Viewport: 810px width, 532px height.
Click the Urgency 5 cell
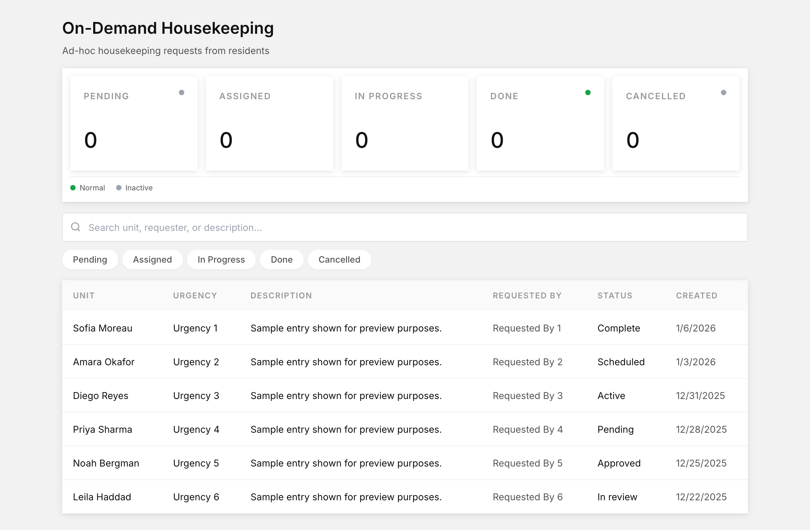[x=196, y=464]
